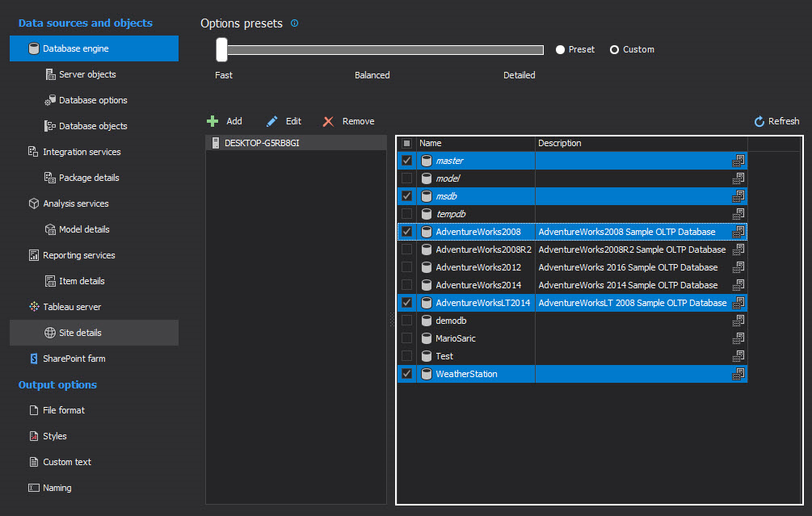Click options icon in AdventureWorks2012 row
812x516 pixels.
[738, 267]
